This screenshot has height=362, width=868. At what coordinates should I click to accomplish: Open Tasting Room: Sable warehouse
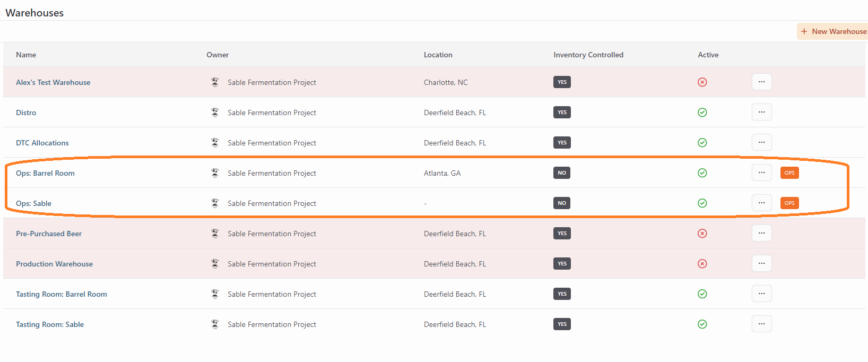click(50, 324)
